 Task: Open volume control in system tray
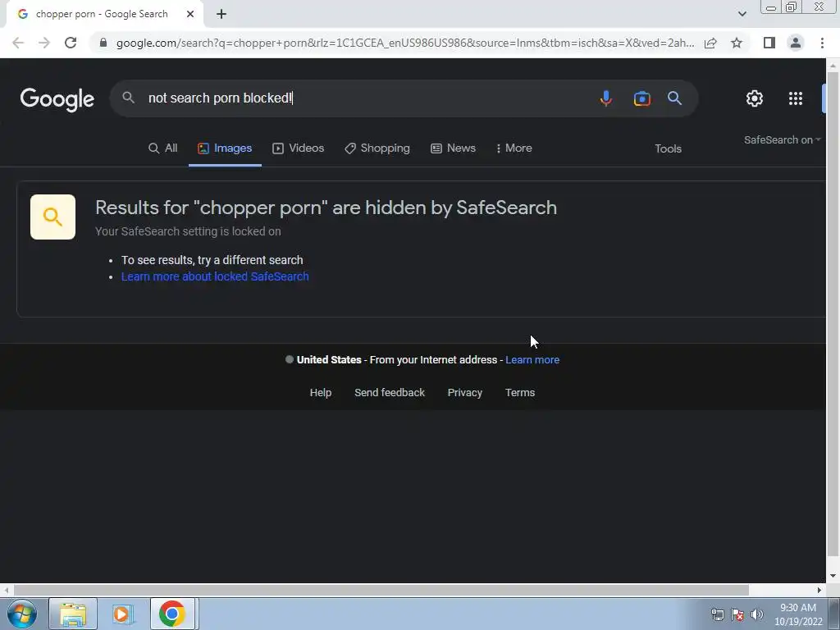(757, 614)
